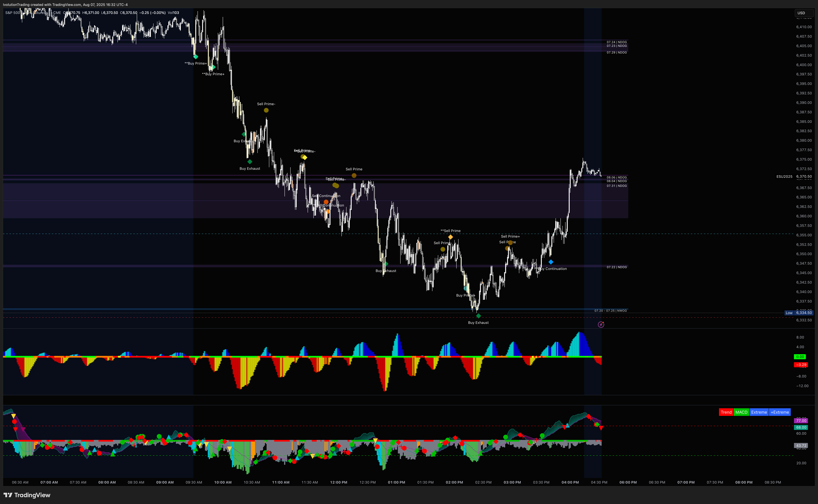Click the olive Sell Prime- circle near 10:45

coord(266,110)
